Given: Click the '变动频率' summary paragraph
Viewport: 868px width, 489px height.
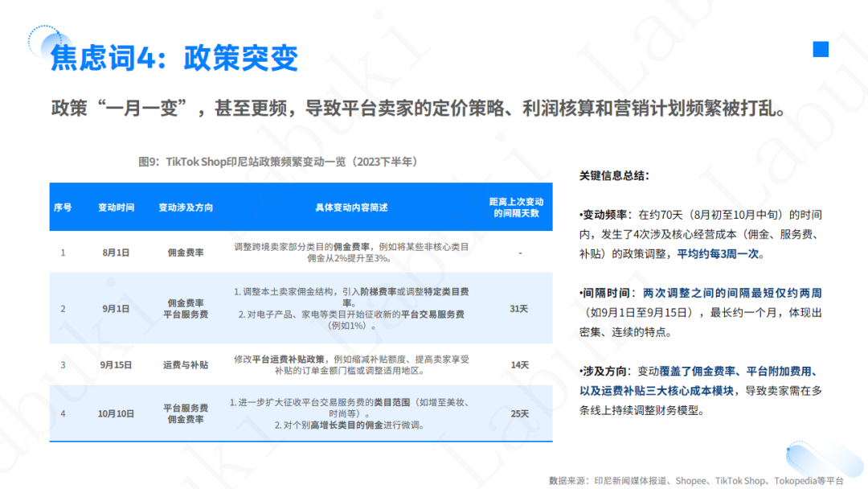Looking at the screenshot, I should tap(701, 234).
